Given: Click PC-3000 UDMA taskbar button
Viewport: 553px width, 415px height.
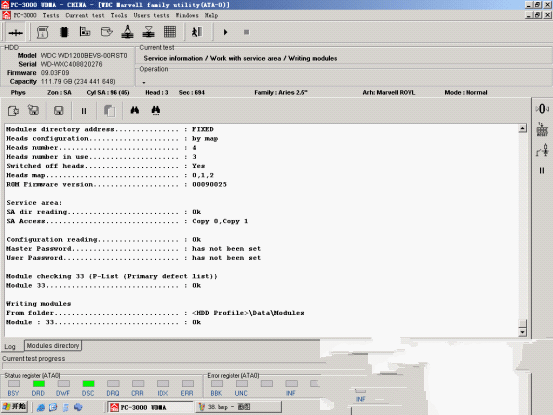Looking at the screenshot, I should [x=150, y=407].
